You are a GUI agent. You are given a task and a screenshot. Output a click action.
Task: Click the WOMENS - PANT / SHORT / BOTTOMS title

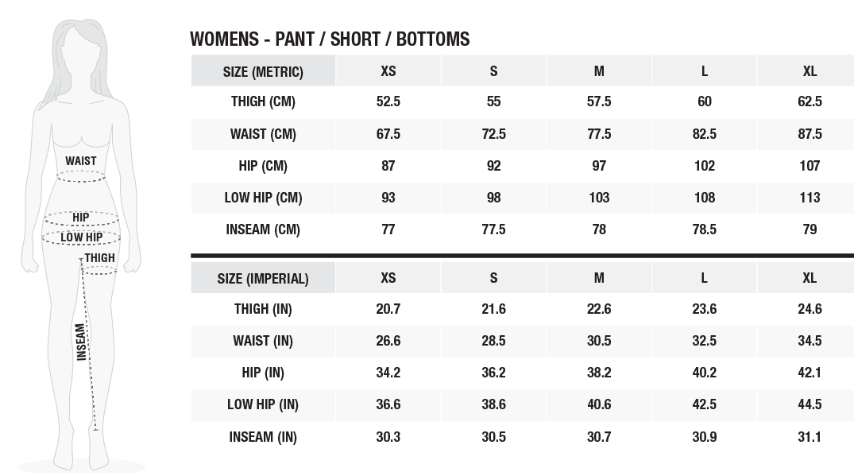click(x=330, y=39)
